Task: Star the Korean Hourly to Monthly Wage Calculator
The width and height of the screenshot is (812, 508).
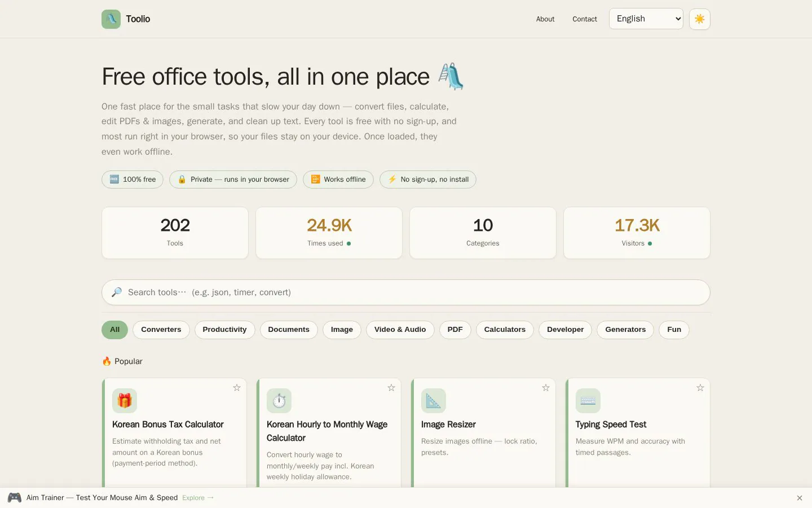Action: click(x=391, y=388)
